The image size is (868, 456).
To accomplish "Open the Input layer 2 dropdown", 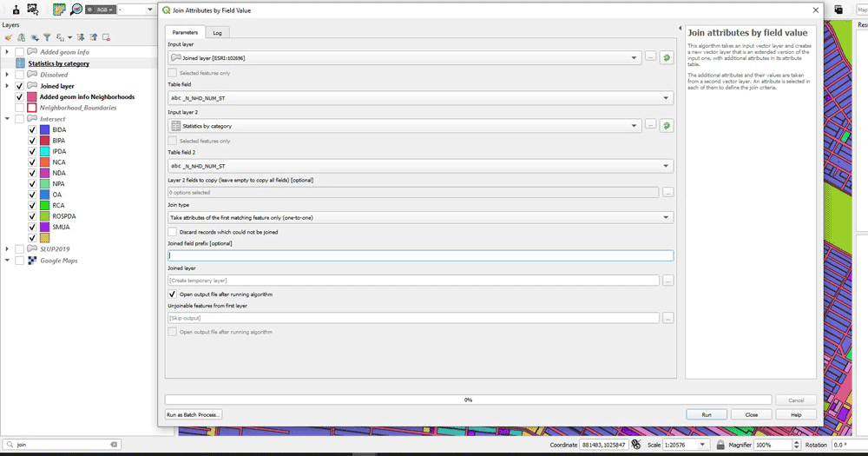I will (404, 126).
